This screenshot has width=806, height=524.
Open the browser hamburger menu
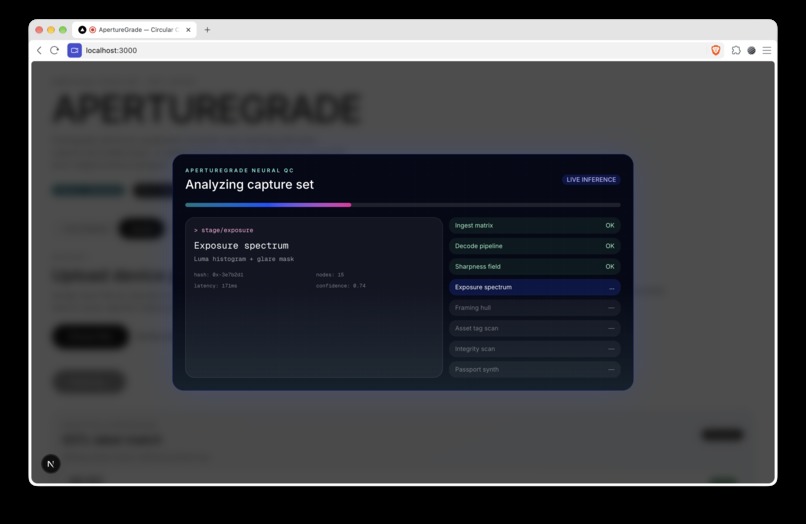tap(767, 50)
